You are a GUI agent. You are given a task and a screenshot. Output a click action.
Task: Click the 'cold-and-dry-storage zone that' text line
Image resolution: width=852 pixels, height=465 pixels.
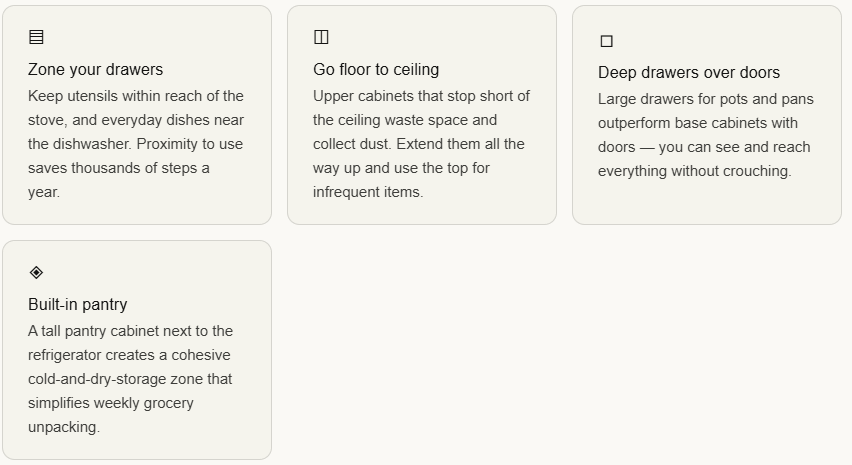130,379
